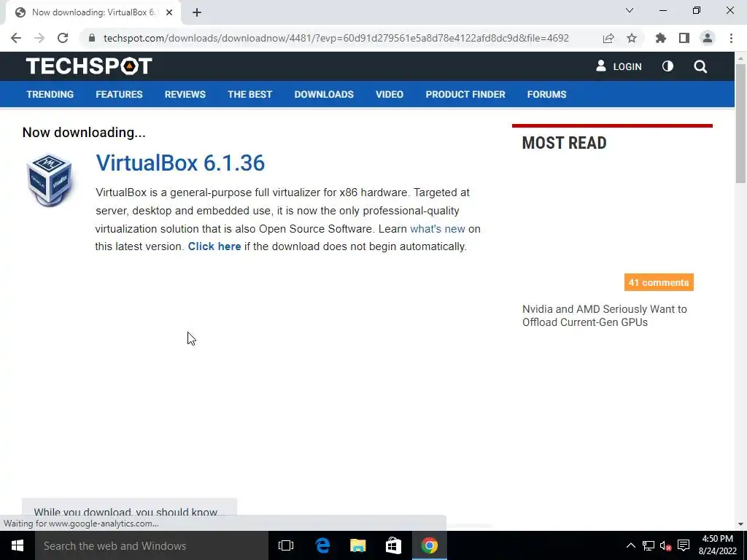The height and width of the screenshot is (560, 747).
Task: Launch Microsoft Edge from taskbar
Action: 322,545
